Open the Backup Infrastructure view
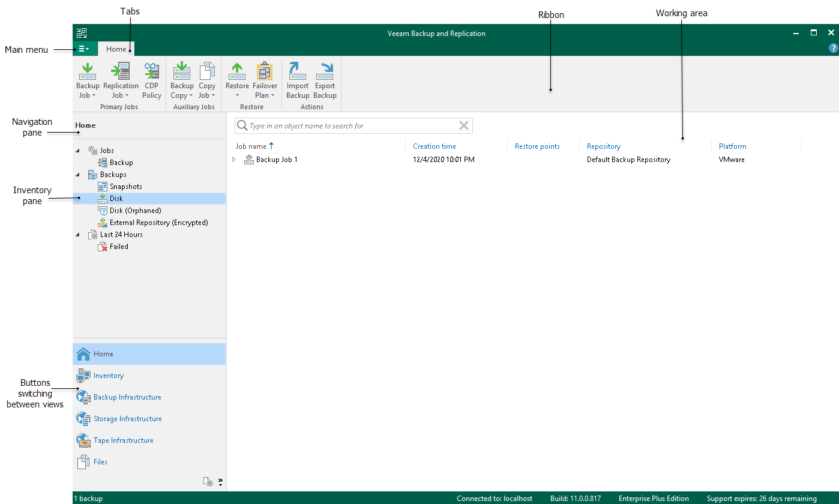 [127, 397]
